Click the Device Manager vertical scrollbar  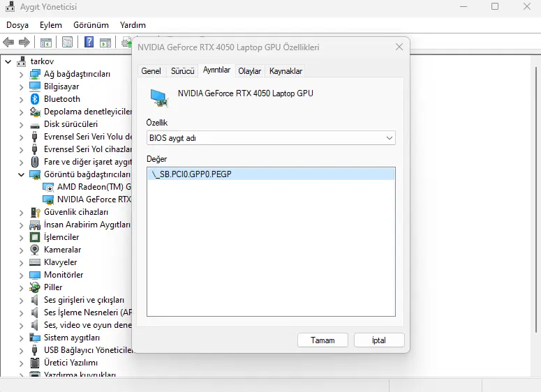(536, 200)
